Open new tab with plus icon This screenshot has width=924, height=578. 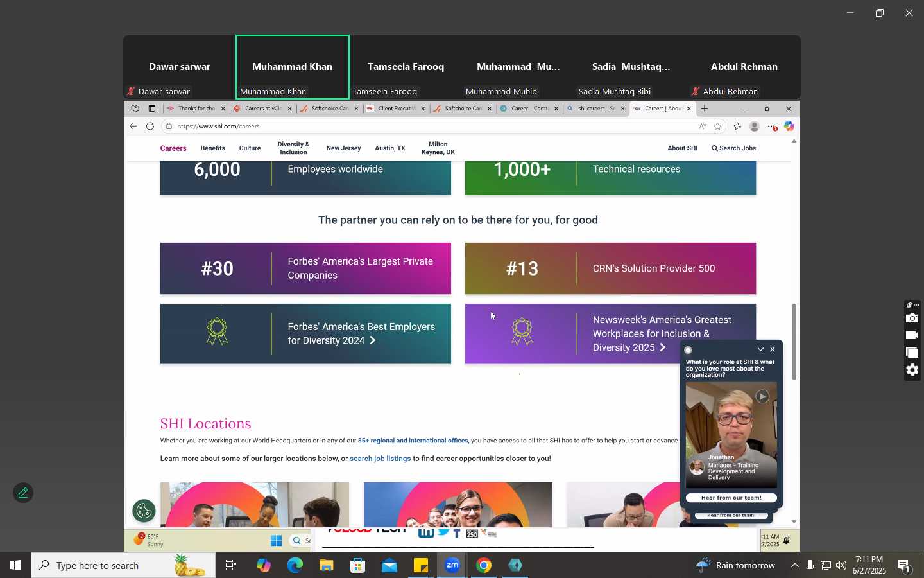pyautogui.click(x=704, y=109)
